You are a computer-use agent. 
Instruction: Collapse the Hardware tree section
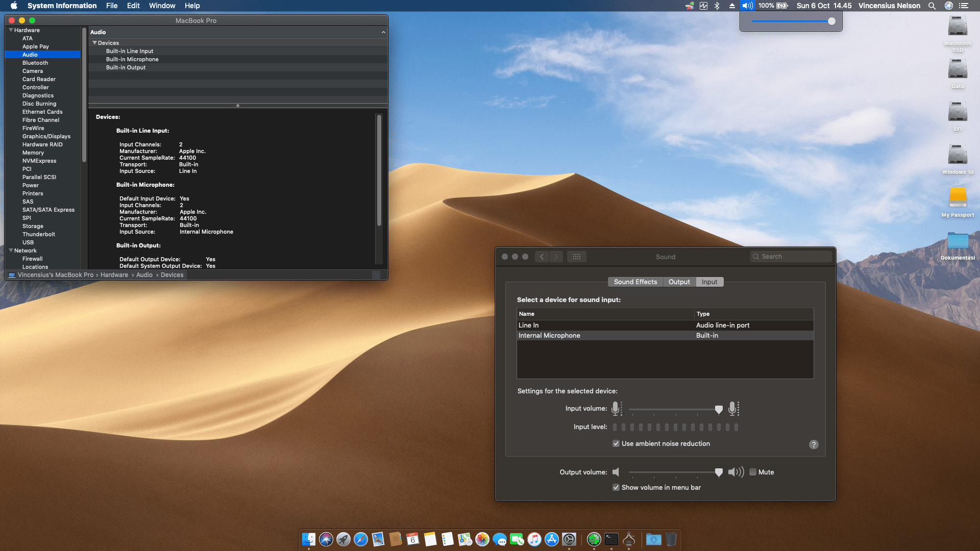11,30
